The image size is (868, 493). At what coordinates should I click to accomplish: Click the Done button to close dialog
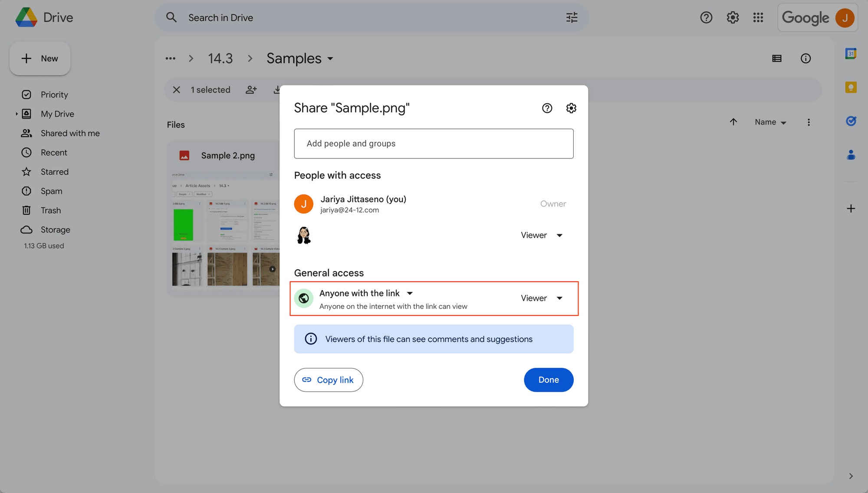coord(549,380)
